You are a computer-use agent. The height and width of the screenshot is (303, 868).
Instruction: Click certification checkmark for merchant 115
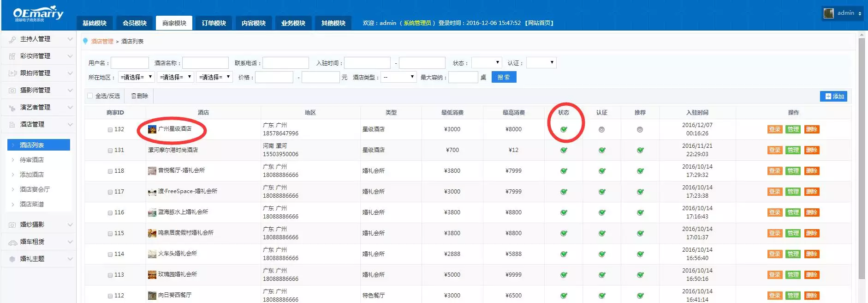pos(602,233)
